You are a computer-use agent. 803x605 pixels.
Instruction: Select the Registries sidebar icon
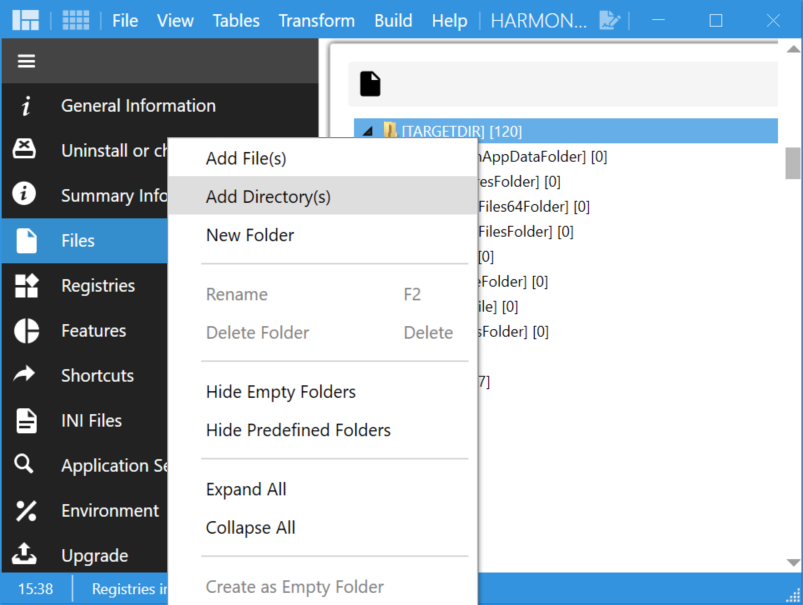tap(24, 285)
